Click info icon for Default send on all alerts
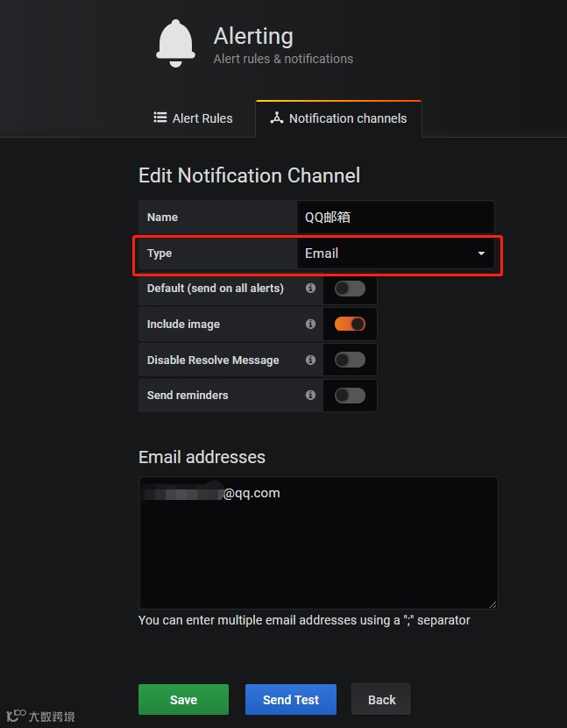This screenshot has height=728, width=567. 310,288
